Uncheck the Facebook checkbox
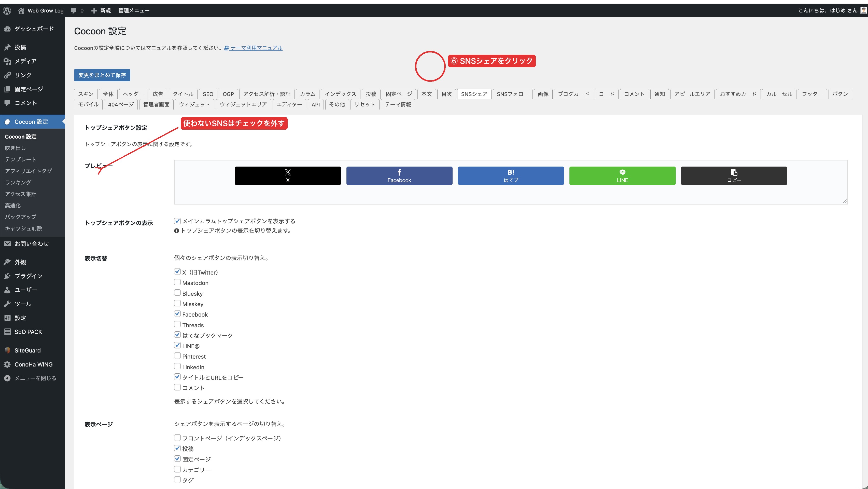This screenshot has width=868, height=489. [177, 314]
